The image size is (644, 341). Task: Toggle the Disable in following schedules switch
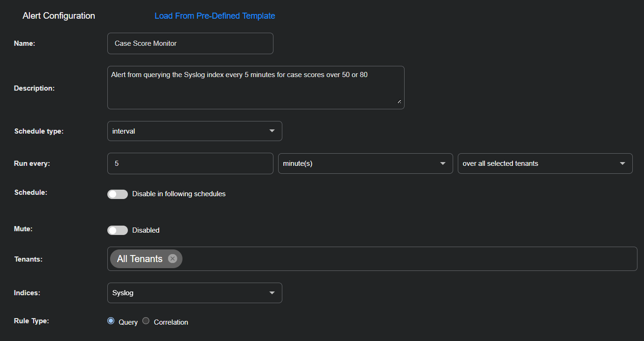click(x=118, y=194)
